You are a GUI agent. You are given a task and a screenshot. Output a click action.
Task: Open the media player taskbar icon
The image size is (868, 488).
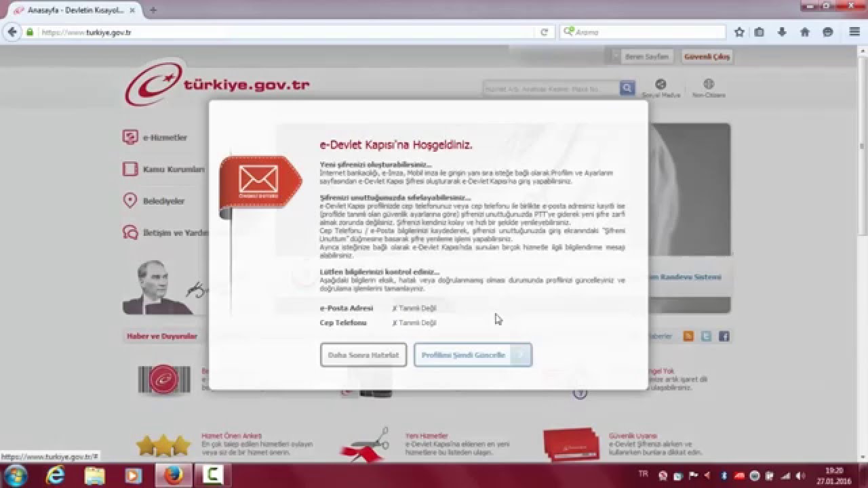134,476
